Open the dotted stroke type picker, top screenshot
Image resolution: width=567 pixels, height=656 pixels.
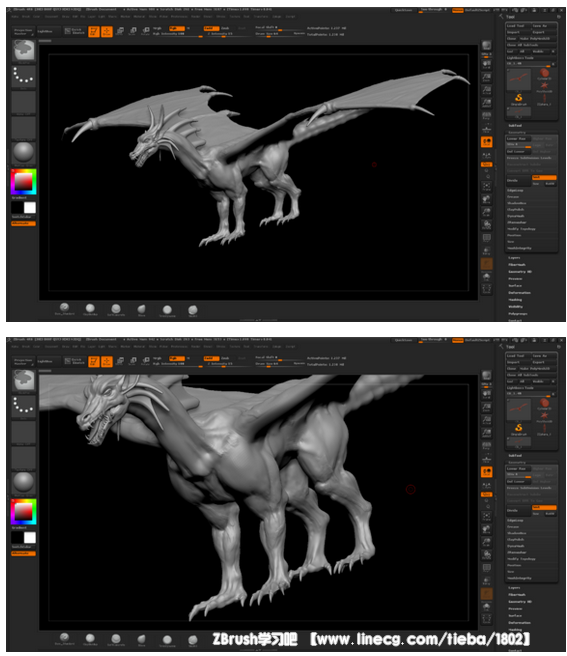pos(23,76)
